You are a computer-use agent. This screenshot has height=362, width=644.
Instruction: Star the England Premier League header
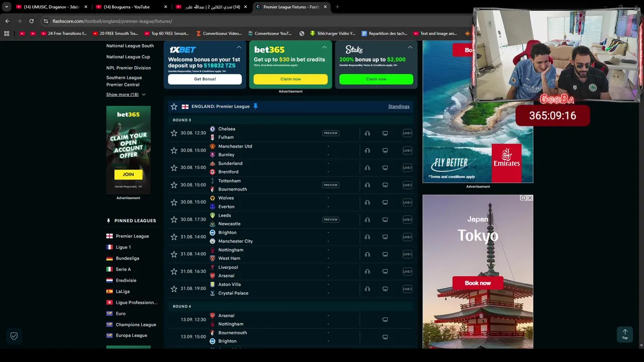[x=174, y=107]
